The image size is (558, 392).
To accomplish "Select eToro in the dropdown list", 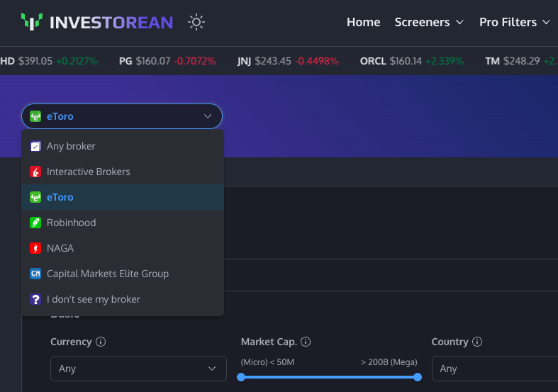I will click(x=123, y=197).
